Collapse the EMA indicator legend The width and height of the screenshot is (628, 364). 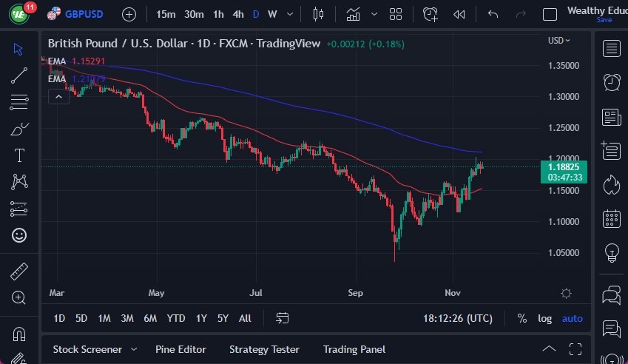click(58, 96)
